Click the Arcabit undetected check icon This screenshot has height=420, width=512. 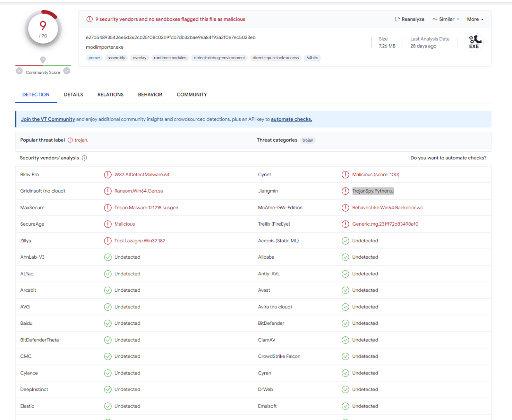pos(108,290)
